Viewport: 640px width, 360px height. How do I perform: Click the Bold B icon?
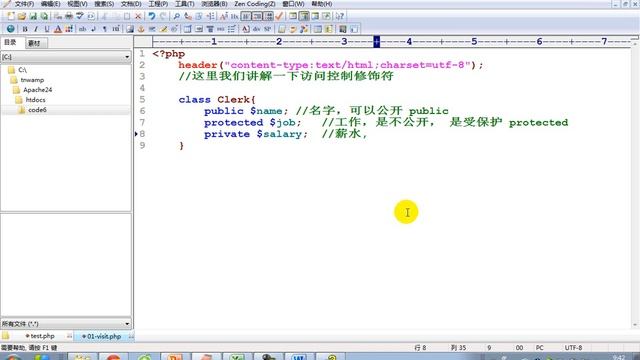25,29
